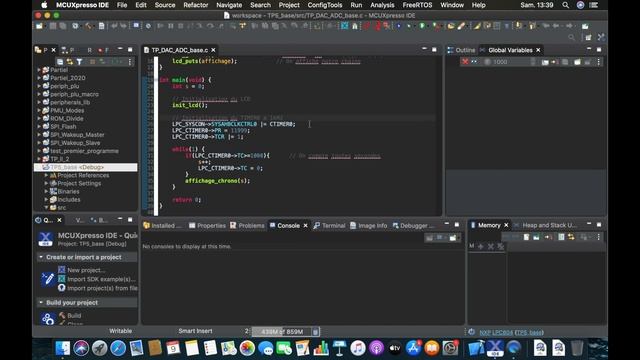Click Build in Quickstart panel

(74, 316)
